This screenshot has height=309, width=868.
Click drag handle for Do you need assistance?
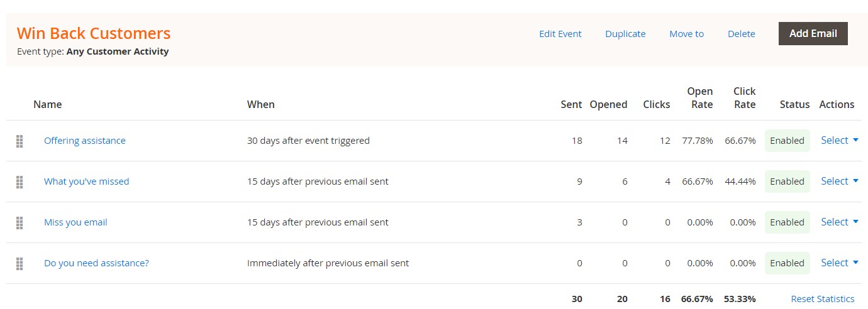point(19,264)
